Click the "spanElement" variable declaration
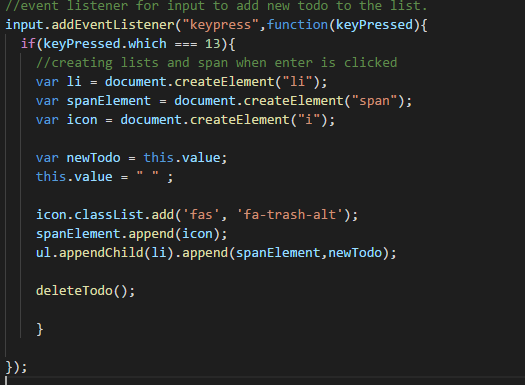This screenshot has height=385, width=525. [x=108, y=101]
